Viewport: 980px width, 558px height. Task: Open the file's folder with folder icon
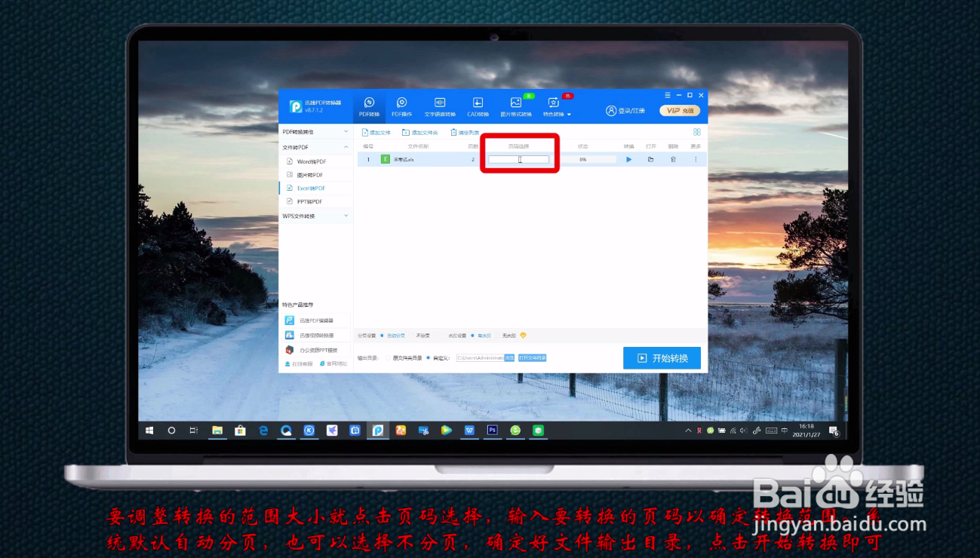(x=650, y=159)
